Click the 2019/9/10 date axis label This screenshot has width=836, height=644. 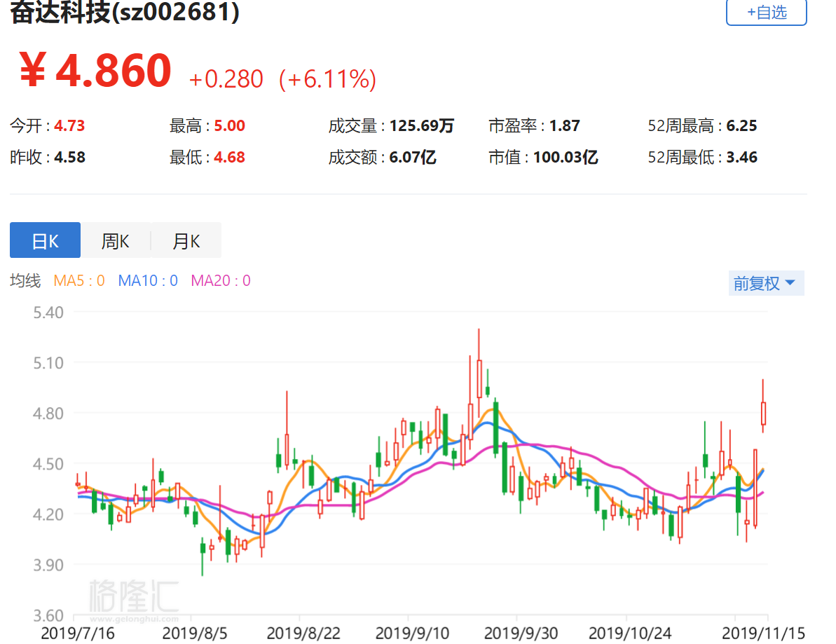[x=412, y=633]
